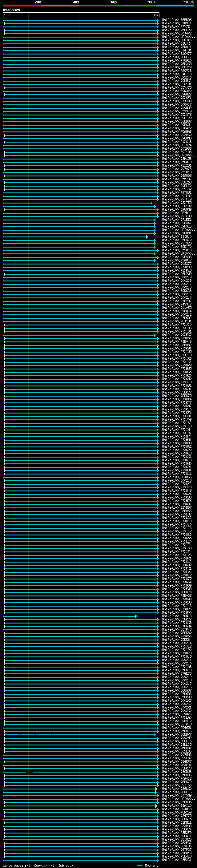This screenshot has width=197, height=868.
Task: Select hit label UniRef100_Q14TB1
Action: tap(177, 50)
